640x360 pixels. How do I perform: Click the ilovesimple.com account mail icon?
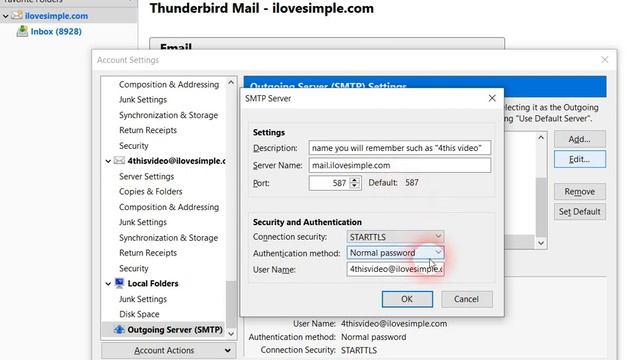17,16
